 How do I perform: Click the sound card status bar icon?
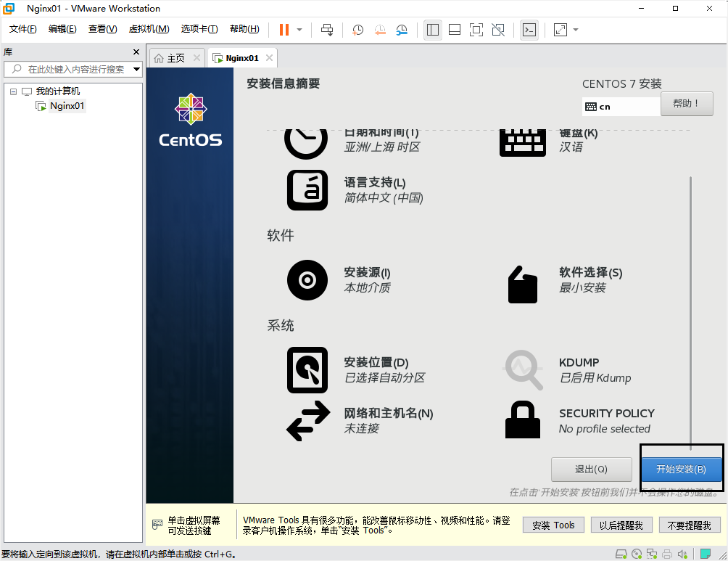pos(682,554)
